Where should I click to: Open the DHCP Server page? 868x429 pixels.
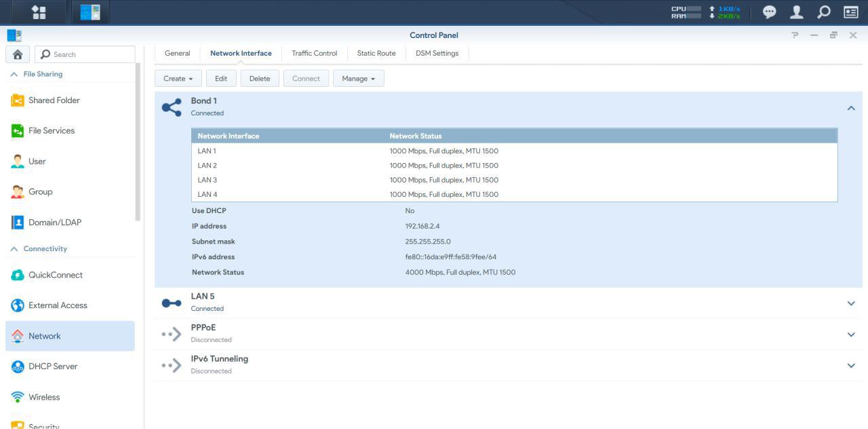coord(71,367)
